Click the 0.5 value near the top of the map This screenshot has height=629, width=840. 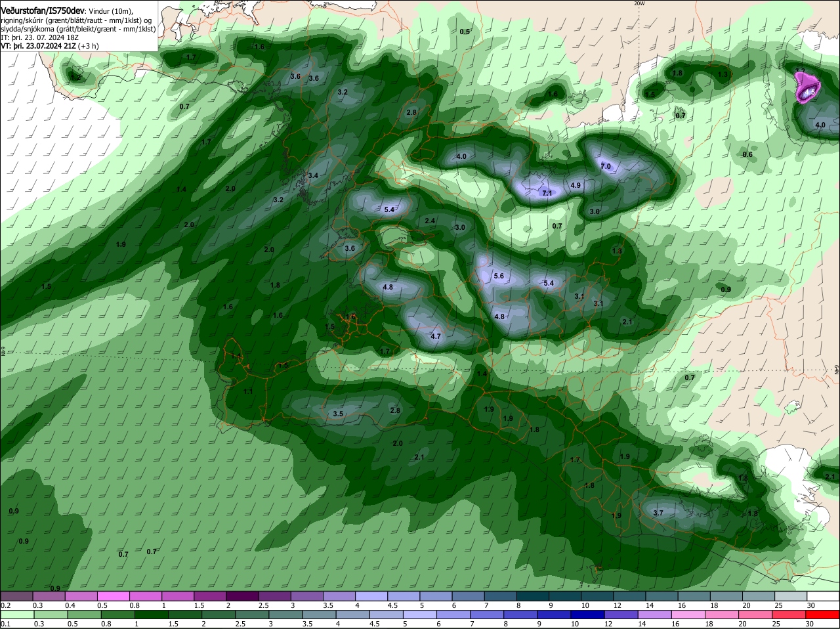click(465, 32)
